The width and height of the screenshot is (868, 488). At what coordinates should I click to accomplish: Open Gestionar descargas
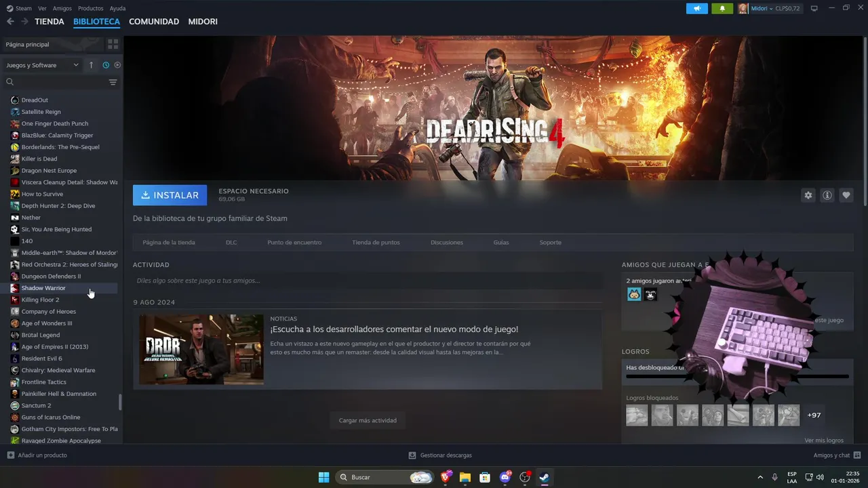(440, 455)
